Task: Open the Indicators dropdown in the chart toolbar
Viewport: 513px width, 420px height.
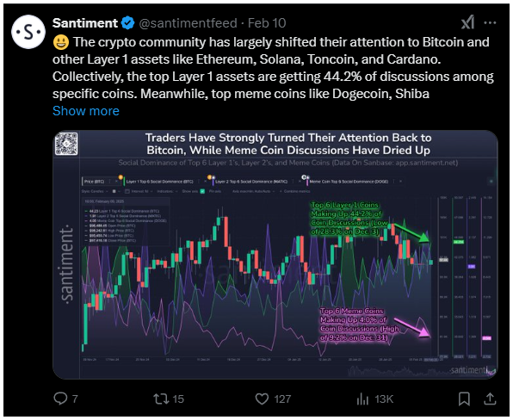Action: point(167,191)
